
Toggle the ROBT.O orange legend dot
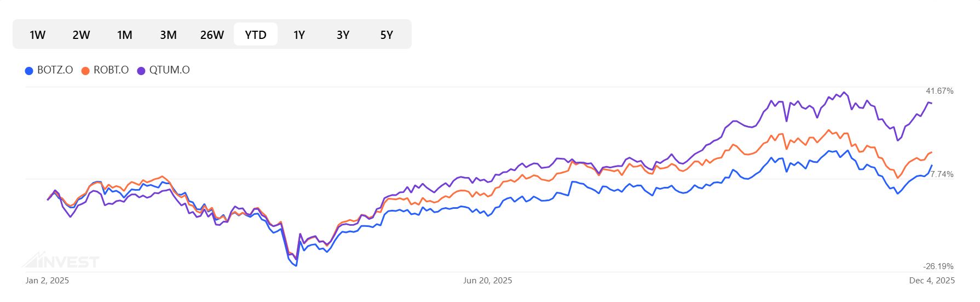(85, 71)
